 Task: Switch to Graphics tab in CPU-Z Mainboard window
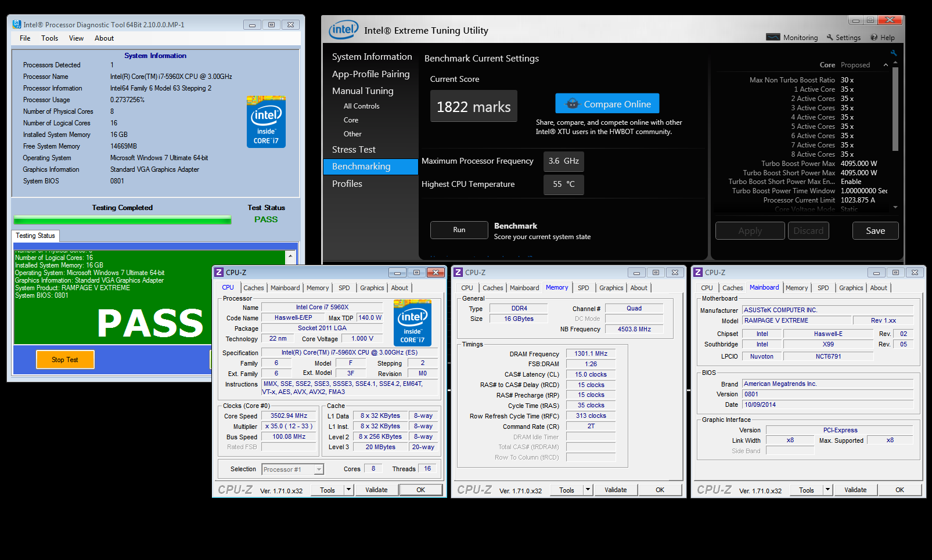coord(851,288)
